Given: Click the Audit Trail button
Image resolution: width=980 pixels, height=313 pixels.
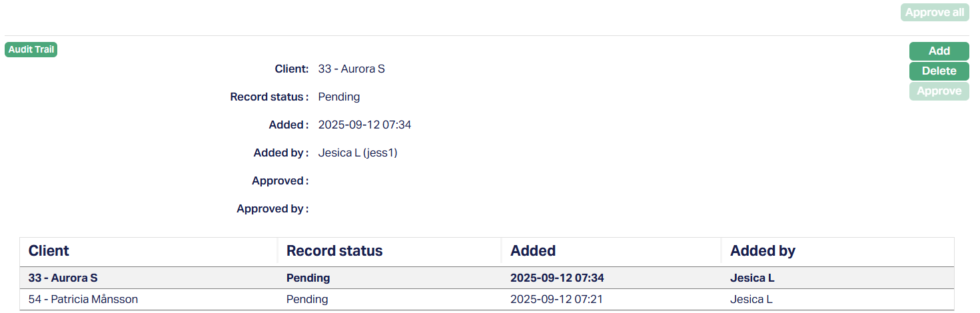Looking at the screenshot, I should pyautogui.click(x=31, y=50).
